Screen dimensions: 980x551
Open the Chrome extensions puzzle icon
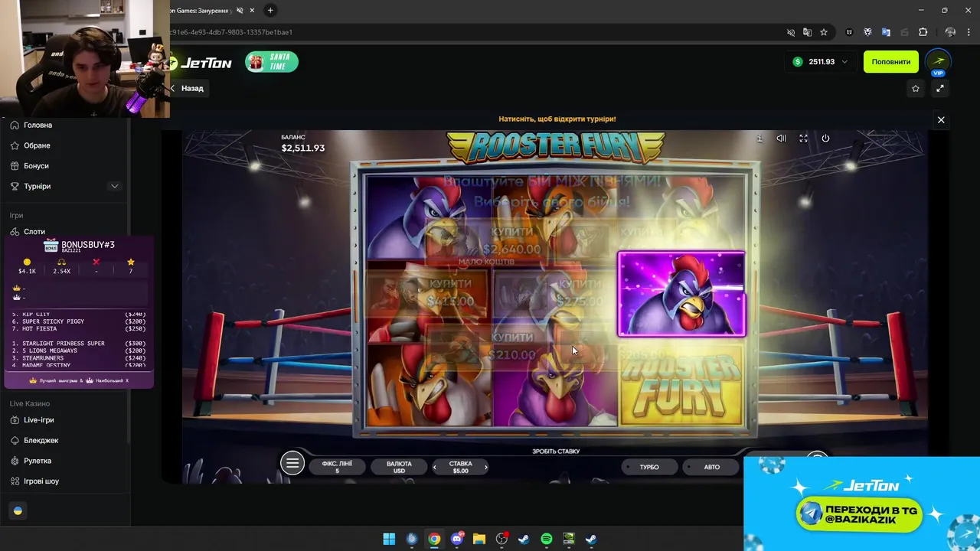(x=923, y=32)
